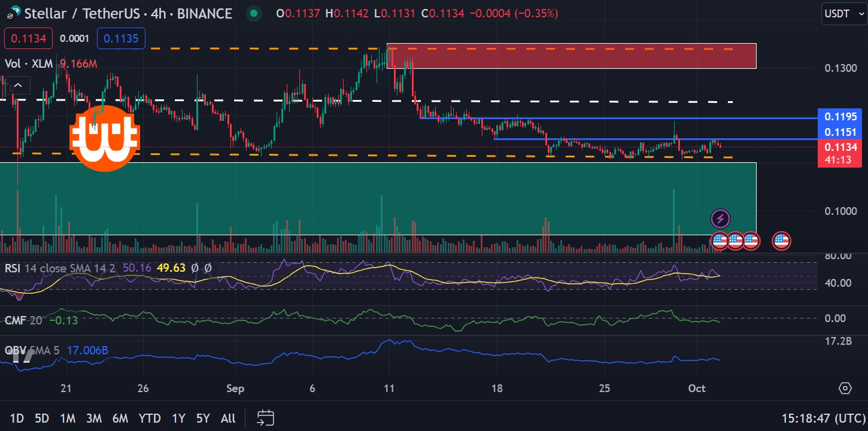Collapse the indicator legend with the chevron

point(18,86)
